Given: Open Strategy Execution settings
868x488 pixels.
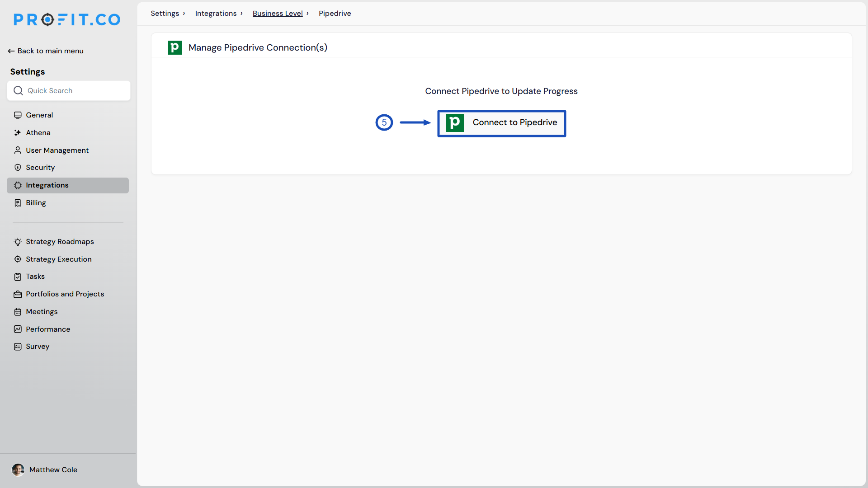Looking at the screenshot, I should (68, 259).
